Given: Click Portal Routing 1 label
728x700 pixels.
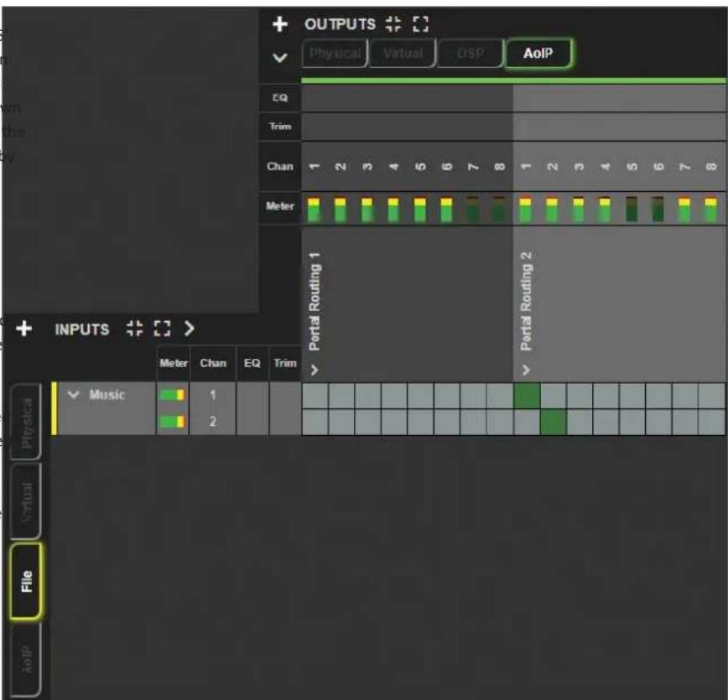Looking at the screenshot, I should pyautogui.click(x=315, y=301).
